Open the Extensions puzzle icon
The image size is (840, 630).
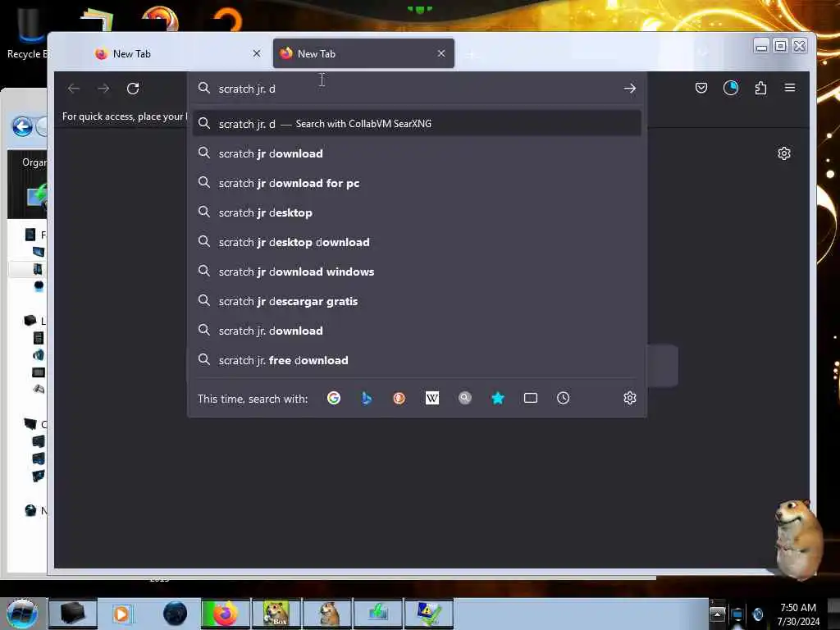[760, 88]
